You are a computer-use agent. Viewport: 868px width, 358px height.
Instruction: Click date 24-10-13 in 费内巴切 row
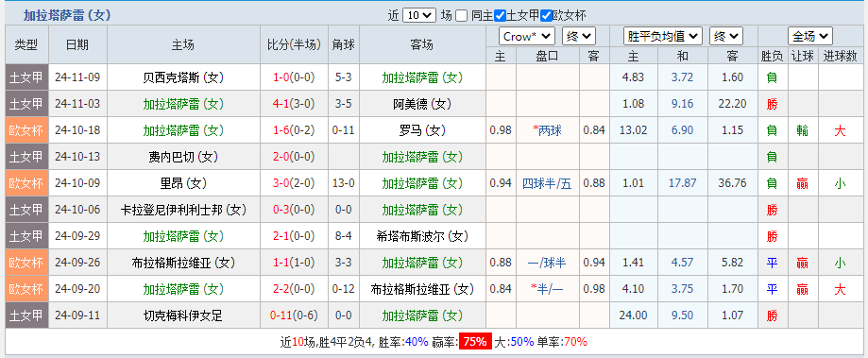[77, 157]
